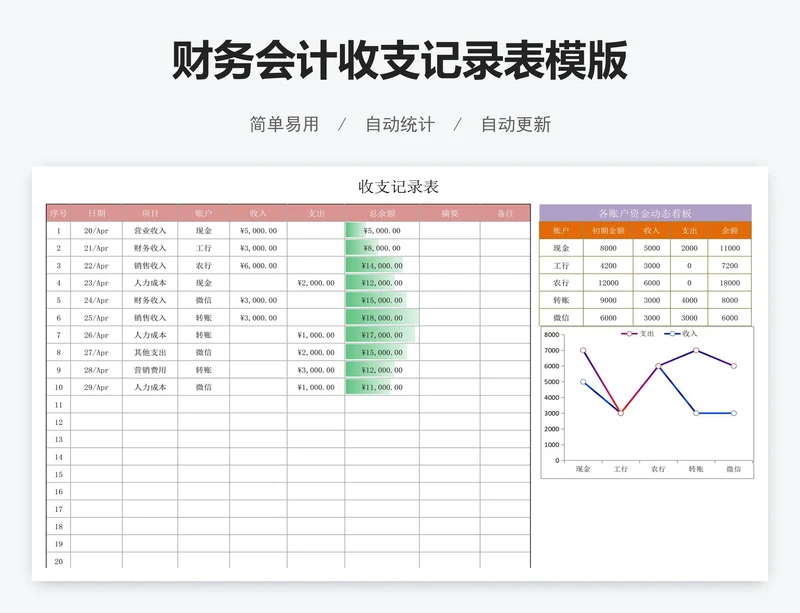Image resolution: width=800 pixels, height=613 pixels.
Task: Click the 12000 opening amount for 农行
Action: coord(608,283)
